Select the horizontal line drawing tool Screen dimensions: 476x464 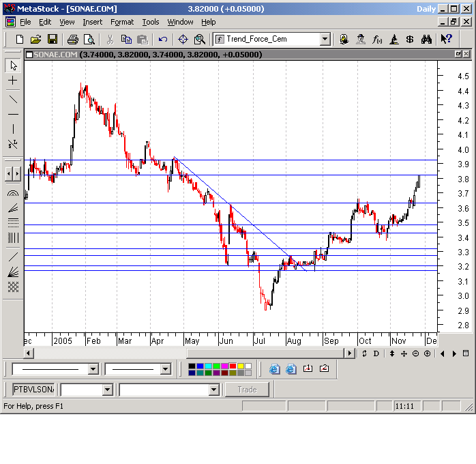click(13, 113)
